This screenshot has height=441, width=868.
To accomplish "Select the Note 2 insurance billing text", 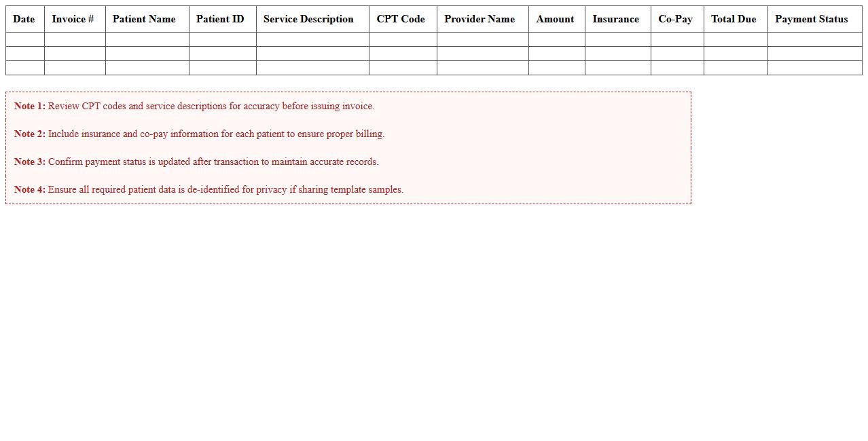I will pos(199,134).
